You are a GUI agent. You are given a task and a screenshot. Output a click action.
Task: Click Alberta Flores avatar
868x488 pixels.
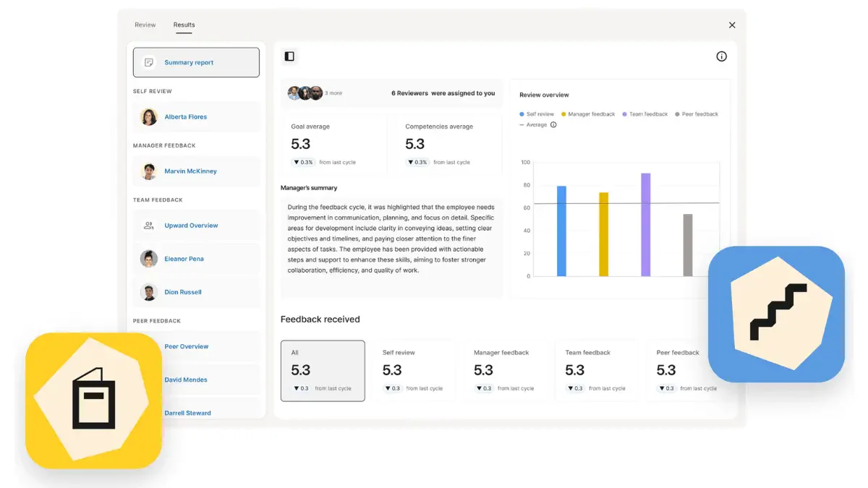tap(149, 117)
